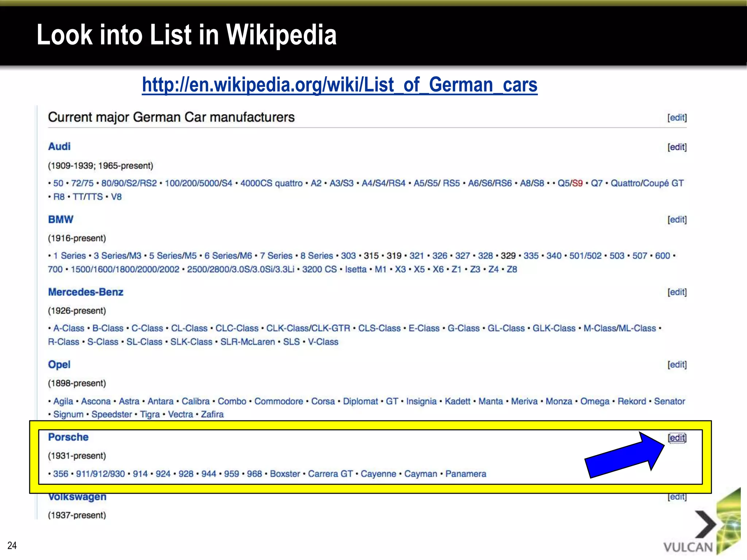Open the Audi TT/TTS link
This screenshot has width=747, height=560.
[88, 197]
